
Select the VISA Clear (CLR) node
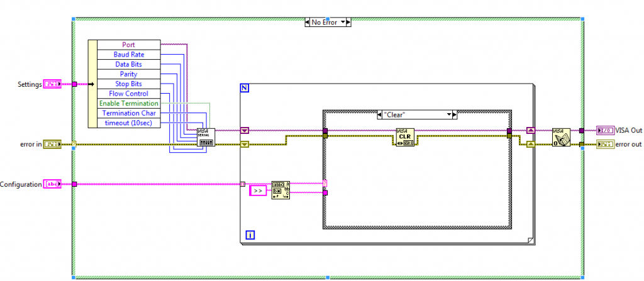tap(404, 137)
